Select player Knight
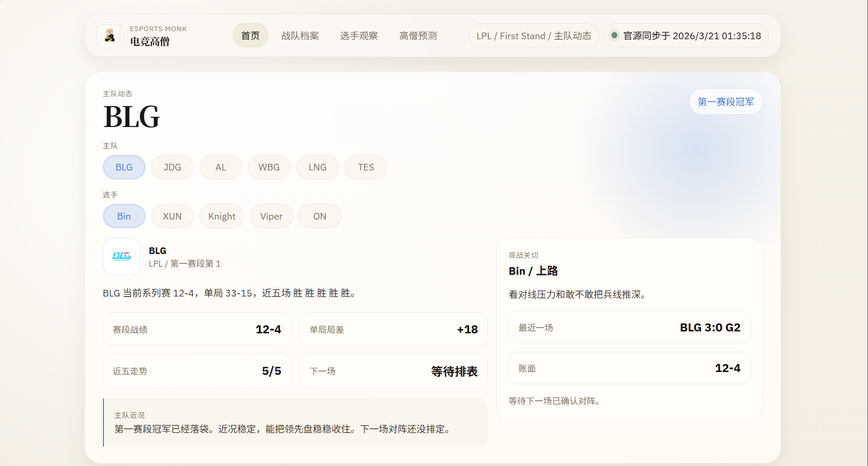 point(221,216)
